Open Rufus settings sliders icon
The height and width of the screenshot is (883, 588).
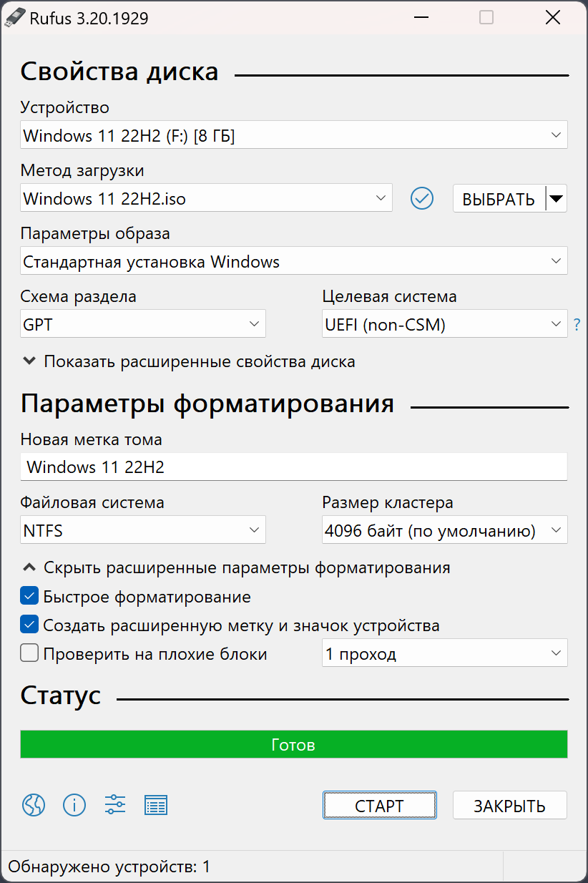pyautogui.click(x=114, y=805)
